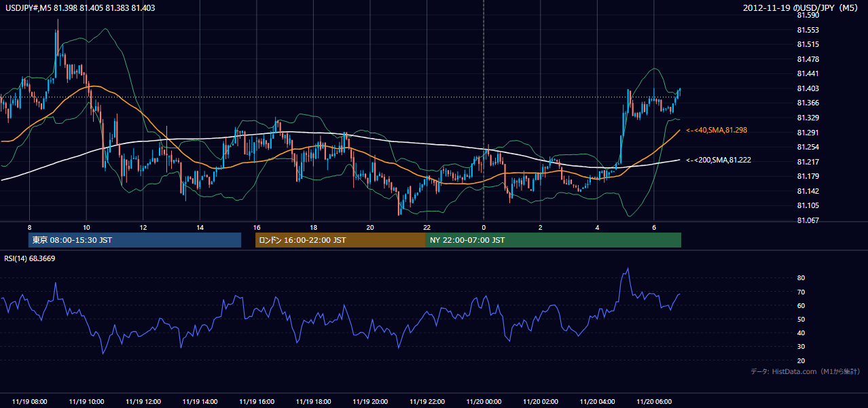Image resolution: width=868 pixels, height=408 pixels.
Task: Click hour tick 8 under price chart
Action: tap(29, 227)
